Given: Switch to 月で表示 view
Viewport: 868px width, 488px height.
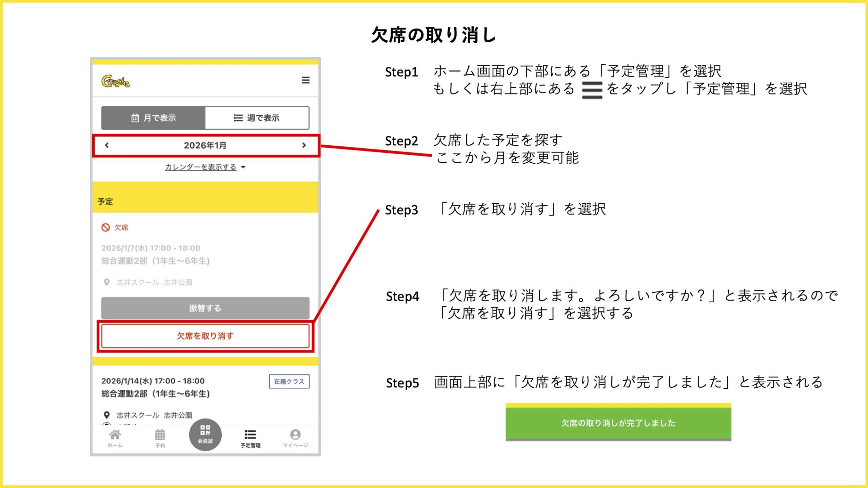Looking at the screenshot, I should tap(153, 118).
